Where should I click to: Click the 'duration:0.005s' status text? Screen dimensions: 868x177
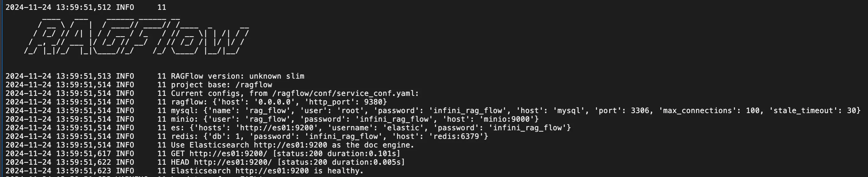pyautogui.click(x=367, y=163)
